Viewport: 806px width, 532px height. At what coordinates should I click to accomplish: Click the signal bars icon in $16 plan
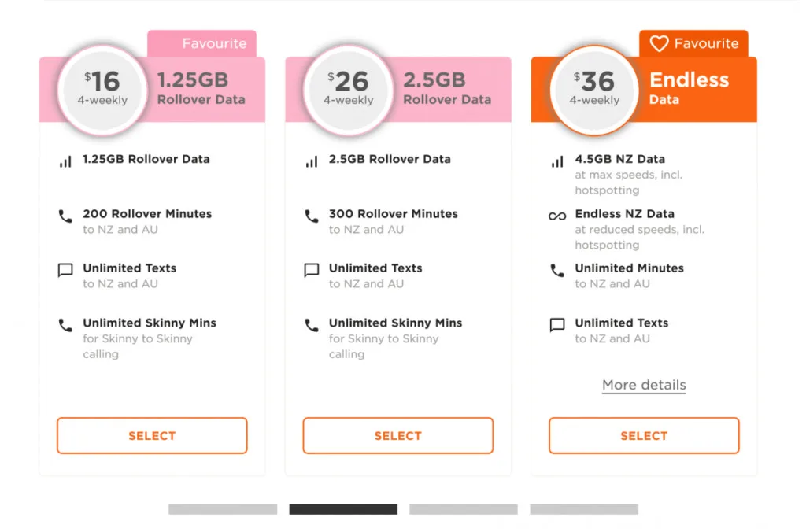point(65,161)
